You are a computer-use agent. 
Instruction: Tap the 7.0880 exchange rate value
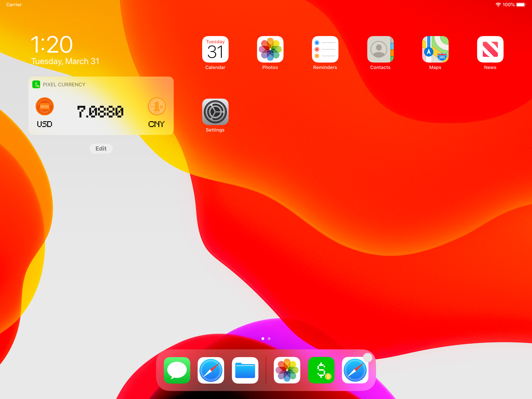100,112
